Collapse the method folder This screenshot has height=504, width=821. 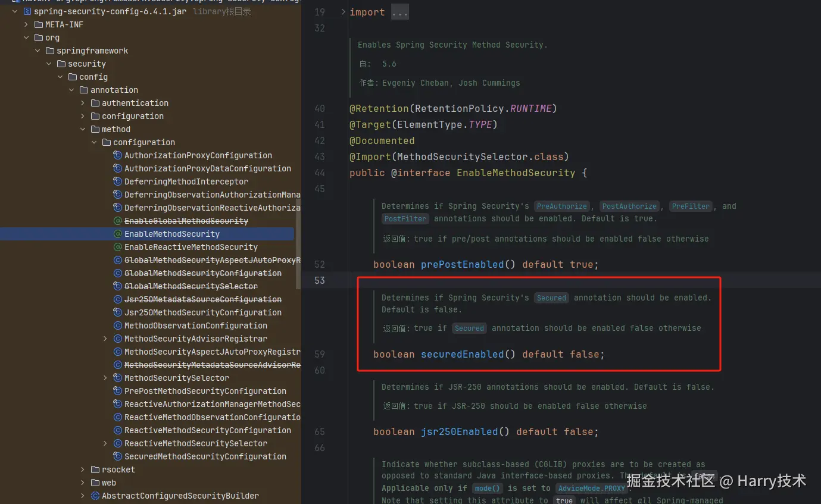[x=83, y=129]
